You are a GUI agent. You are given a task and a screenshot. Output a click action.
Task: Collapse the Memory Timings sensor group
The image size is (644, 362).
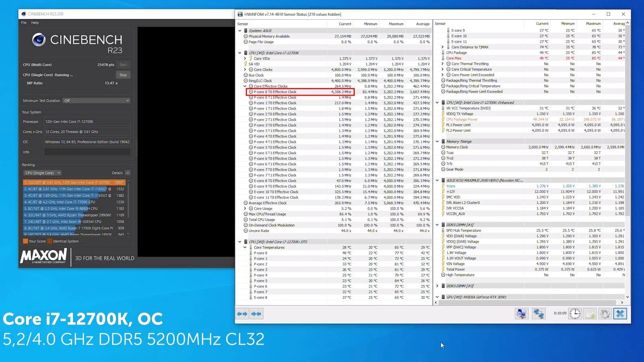pos(438,142)
